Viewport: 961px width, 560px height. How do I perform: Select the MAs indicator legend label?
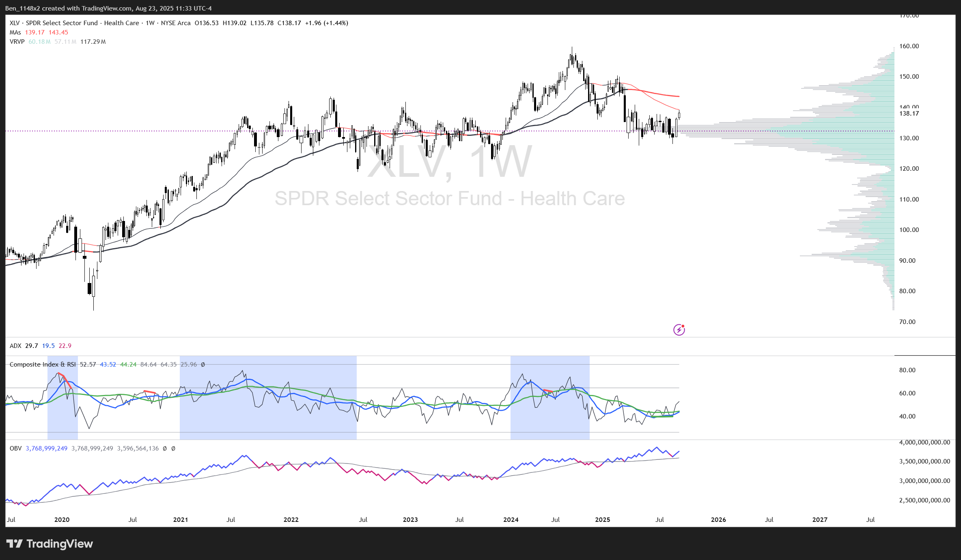15,32
